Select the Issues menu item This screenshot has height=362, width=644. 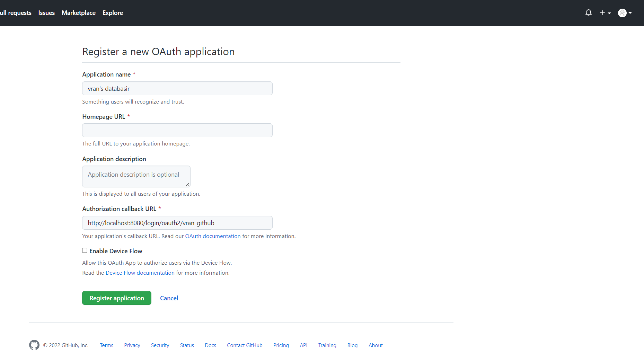coord(46,12)
